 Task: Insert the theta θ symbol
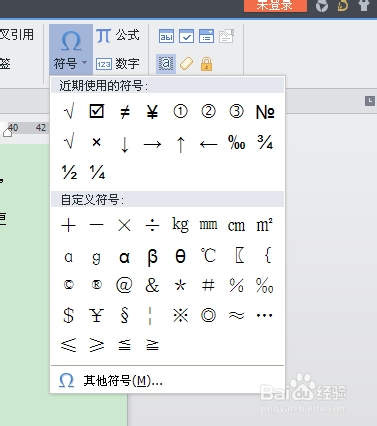pos(180,256)
